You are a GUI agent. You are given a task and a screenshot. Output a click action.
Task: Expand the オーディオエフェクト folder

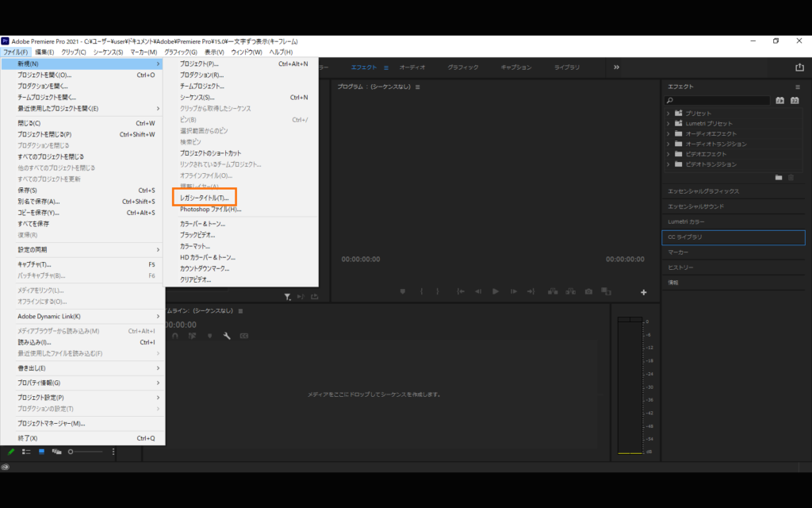tap(668, 133)
